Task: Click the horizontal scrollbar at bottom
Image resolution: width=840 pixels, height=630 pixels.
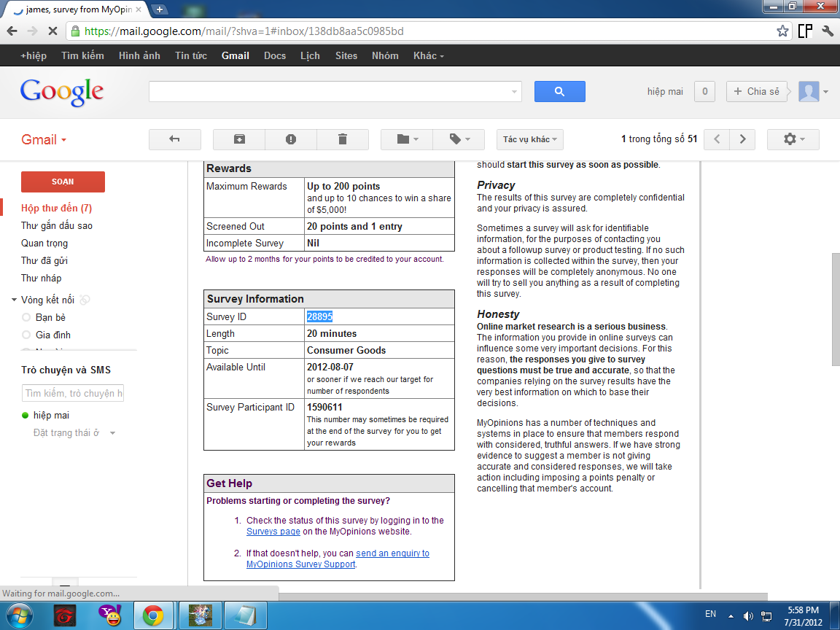Action: [x=523, y=596]
